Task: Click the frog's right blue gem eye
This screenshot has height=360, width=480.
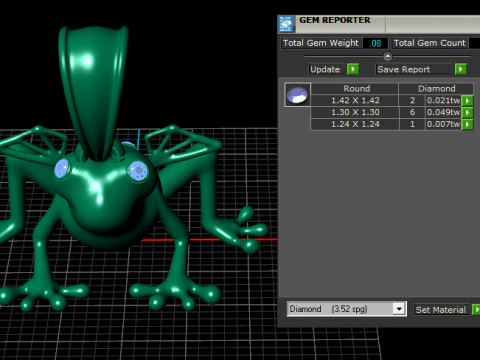Action: (138, 171)
